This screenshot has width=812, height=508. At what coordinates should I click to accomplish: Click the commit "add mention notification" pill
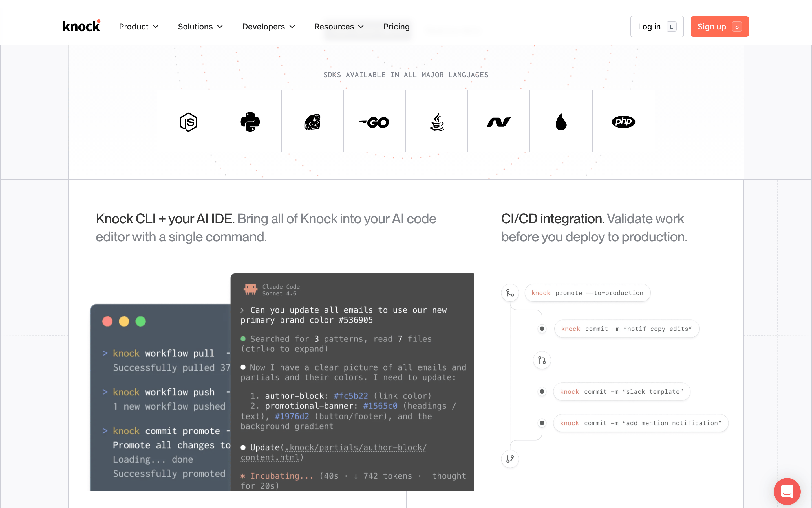click(641, 423)
